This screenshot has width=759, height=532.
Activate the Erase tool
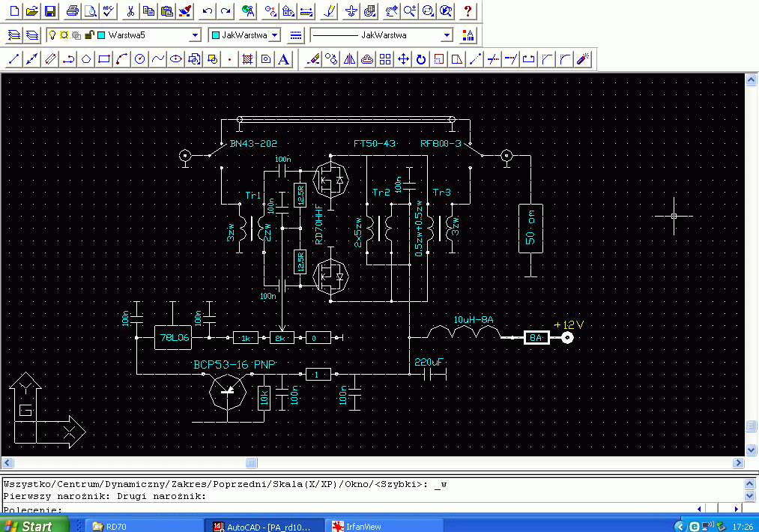tap(313, 59)
